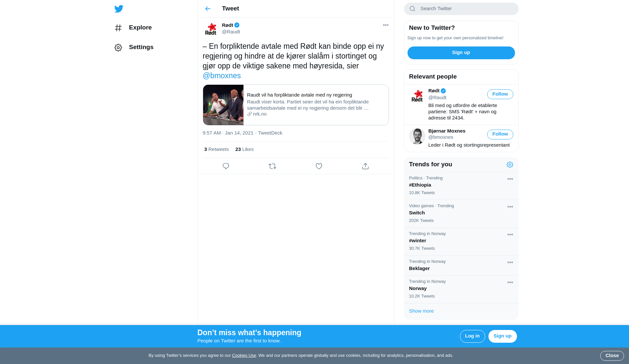This screenshot has height=364, width=629.
Task: Show more trends
Action: 421,311
